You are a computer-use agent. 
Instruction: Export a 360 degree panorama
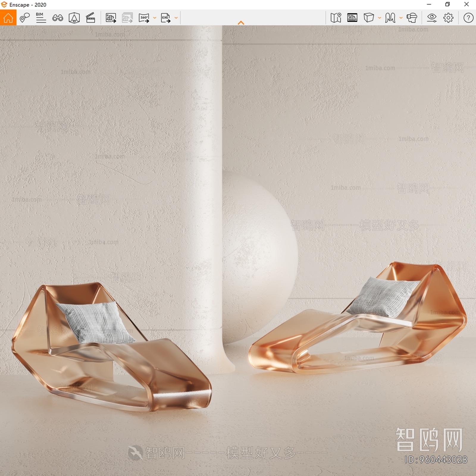click(144, 18)
